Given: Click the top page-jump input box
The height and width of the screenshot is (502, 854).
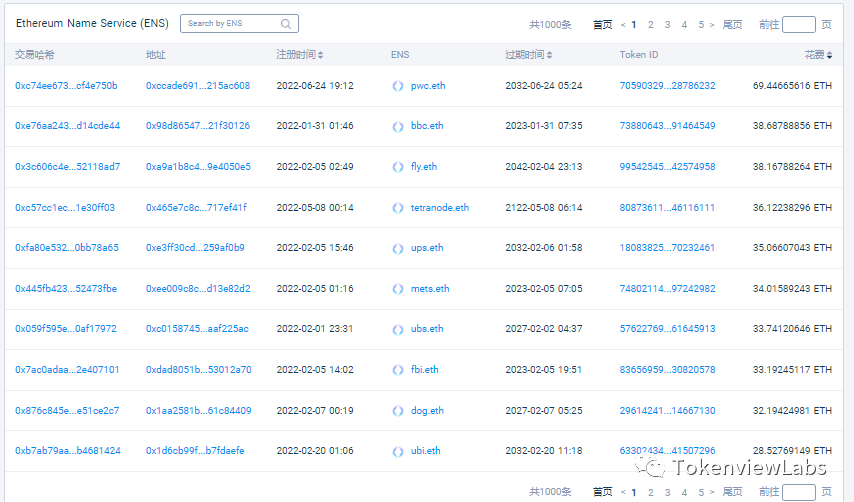Looking at the screenshot, I should [798, 25].
